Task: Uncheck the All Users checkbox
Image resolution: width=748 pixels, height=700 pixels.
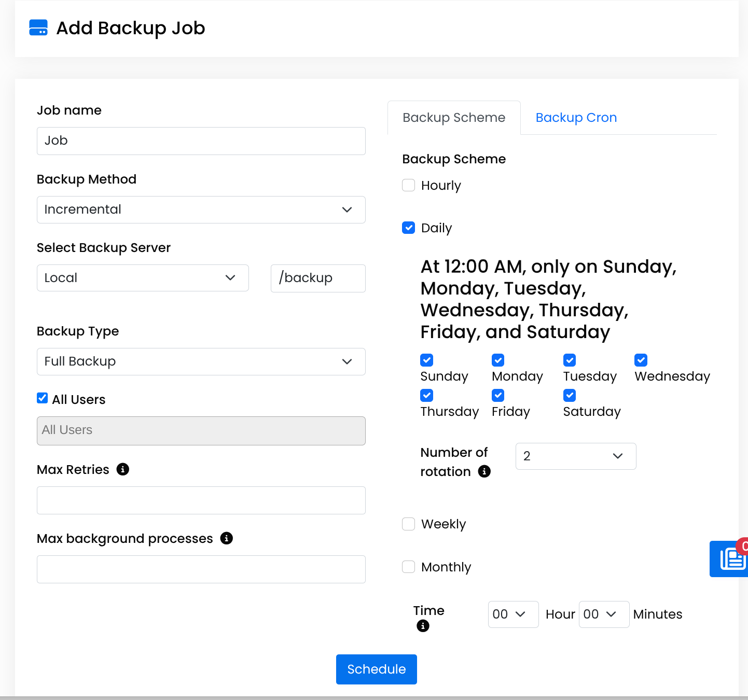Action: tap(42, 398)
